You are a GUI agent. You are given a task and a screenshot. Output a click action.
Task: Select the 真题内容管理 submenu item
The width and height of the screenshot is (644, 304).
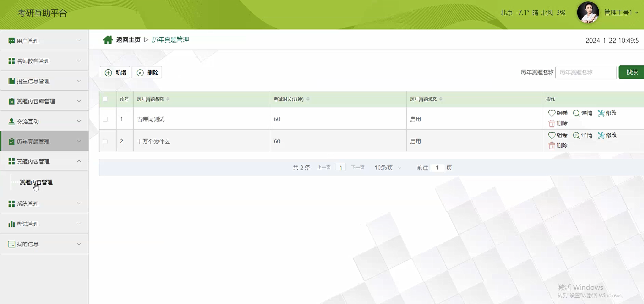[x=36, y=183]
